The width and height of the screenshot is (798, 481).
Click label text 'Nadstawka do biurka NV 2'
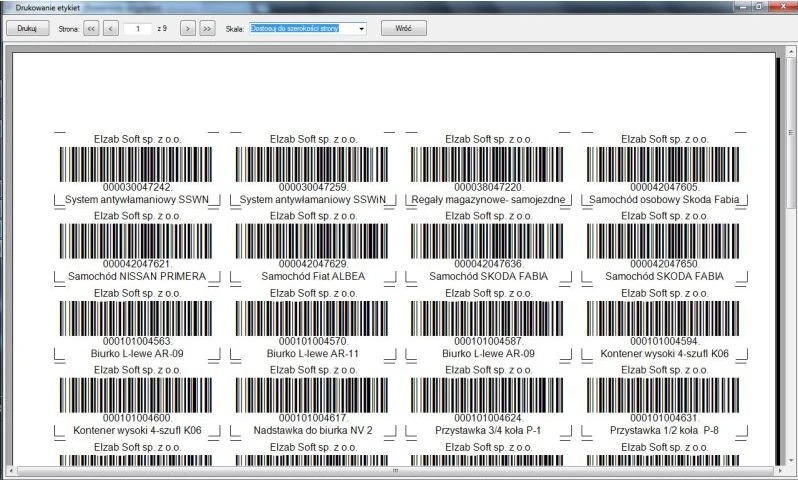coord(313,430)
